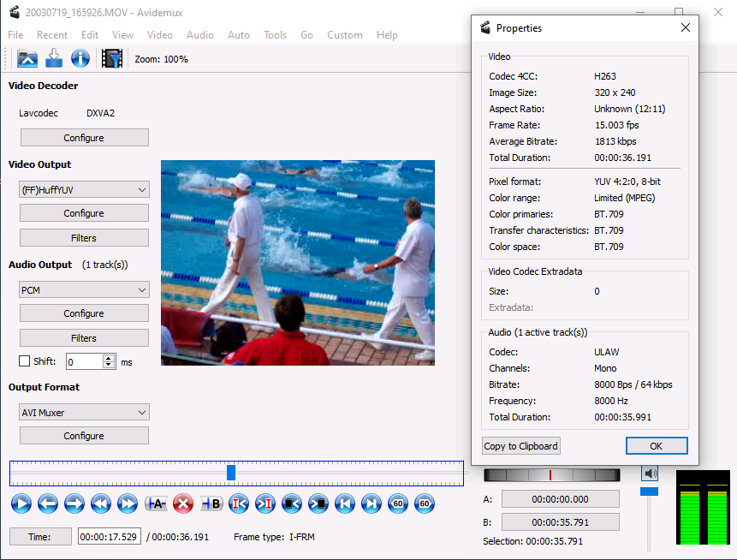Open the Tools menu
Screen dimensions: 737x560
[275, 35]
